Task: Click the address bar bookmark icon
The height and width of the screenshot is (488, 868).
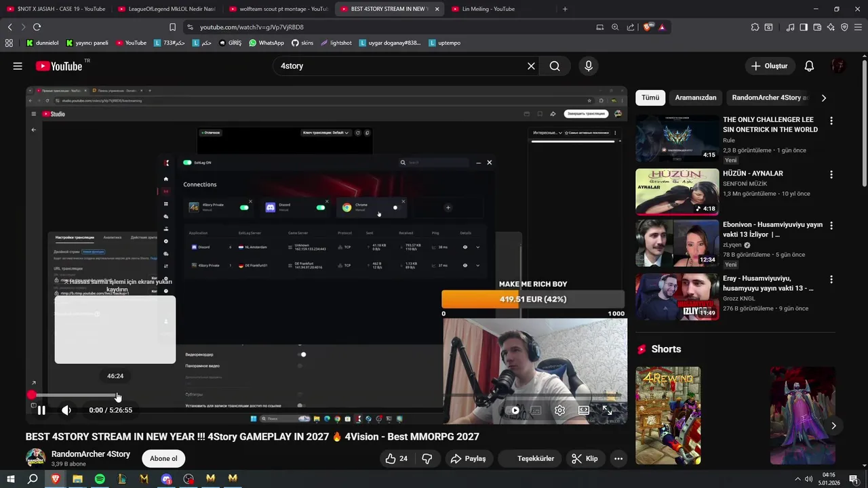Action: (x=172, y=27)
